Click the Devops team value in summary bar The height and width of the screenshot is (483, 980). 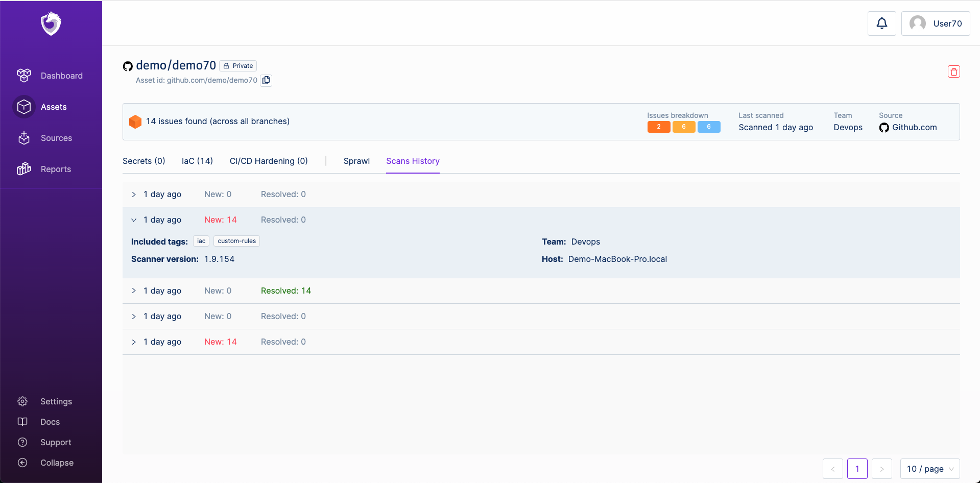[x=848, y=128]
